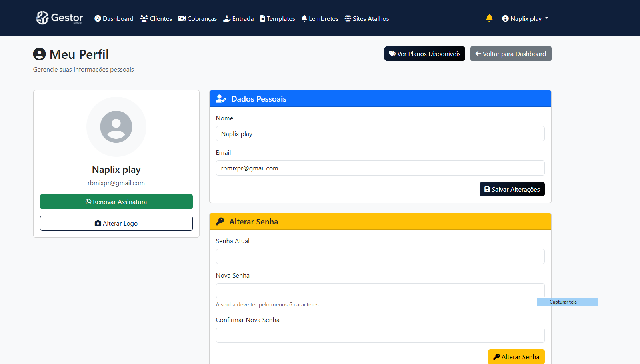This screenshot has height=364, width=640.
Task: Open the Naplix play user dropdown
Action: click(x=525, y=18)
